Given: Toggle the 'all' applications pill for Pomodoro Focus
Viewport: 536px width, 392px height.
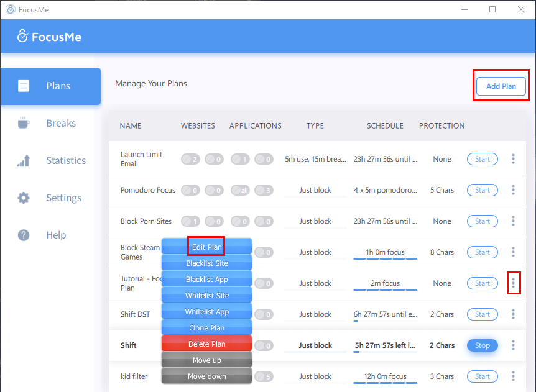Looking at the screenshot, I should 240,190.
